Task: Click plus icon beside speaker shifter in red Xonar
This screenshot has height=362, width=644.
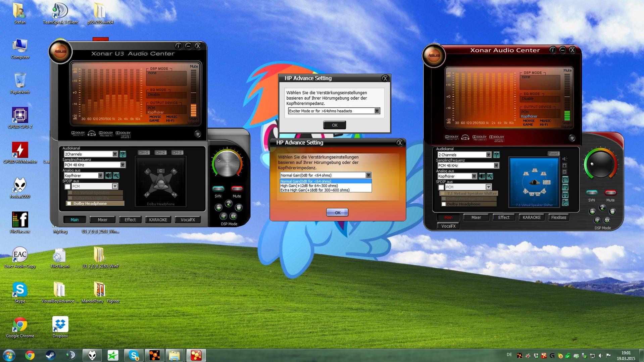Action: [565, 166]
